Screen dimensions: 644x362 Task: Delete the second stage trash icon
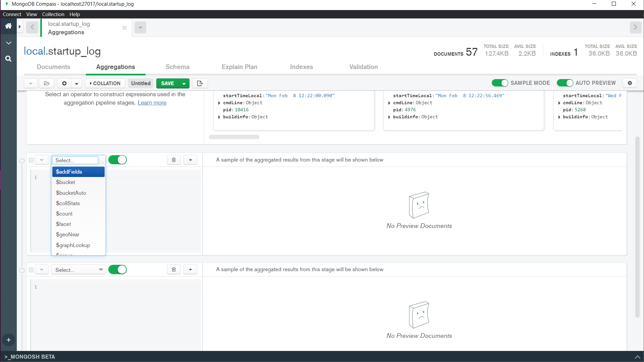pyautogui.click(x=174, y=269)
